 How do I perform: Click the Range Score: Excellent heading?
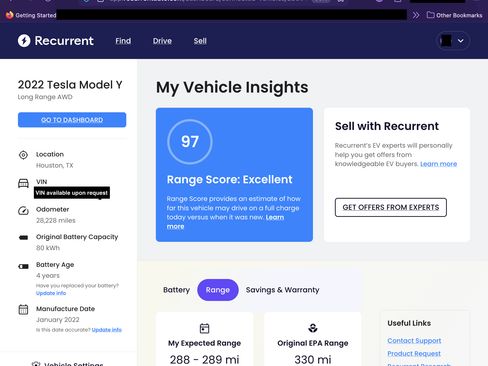(230, 180)
